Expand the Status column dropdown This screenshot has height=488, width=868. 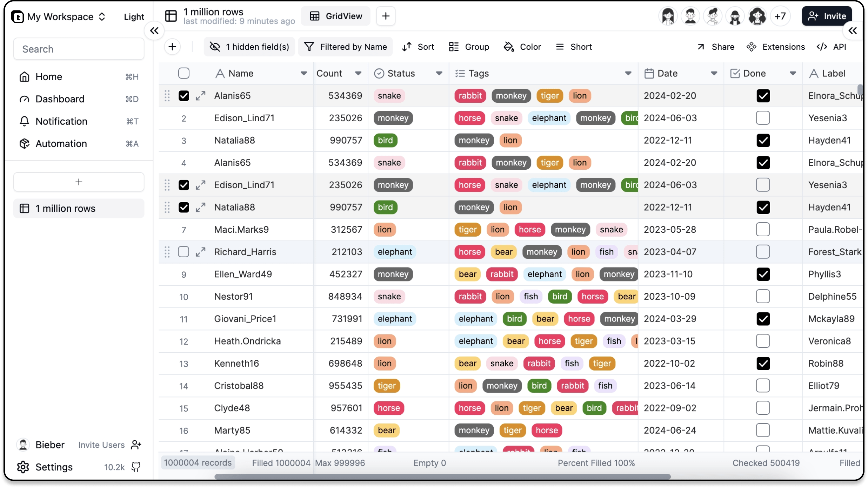439,73
